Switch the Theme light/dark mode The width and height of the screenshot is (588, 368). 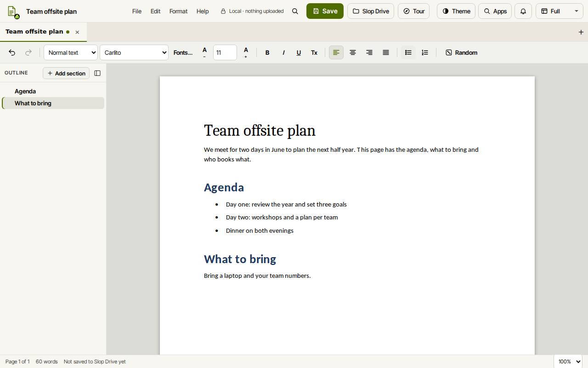point(456,11)
